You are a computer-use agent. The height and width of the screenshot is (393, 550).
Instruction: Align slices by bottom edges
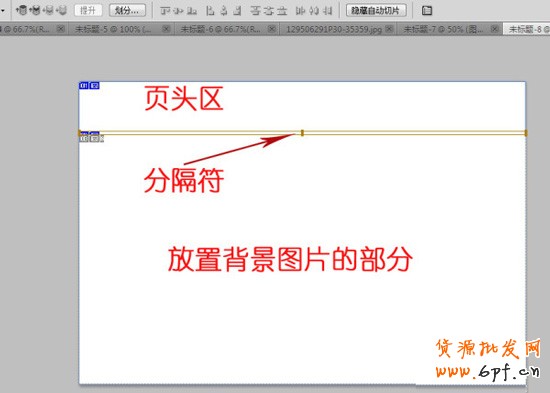pyautogui.click(x=192, y=11)
